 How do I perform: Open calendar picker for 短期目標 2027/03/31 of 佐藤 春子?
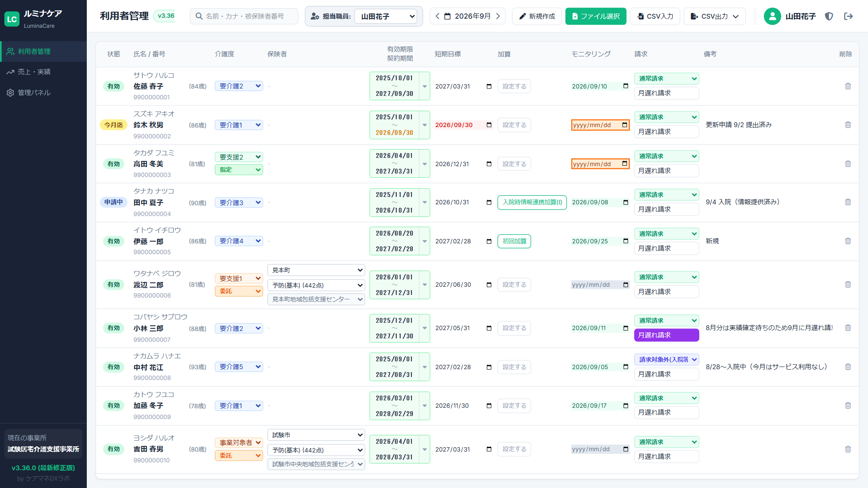[489, 86]
